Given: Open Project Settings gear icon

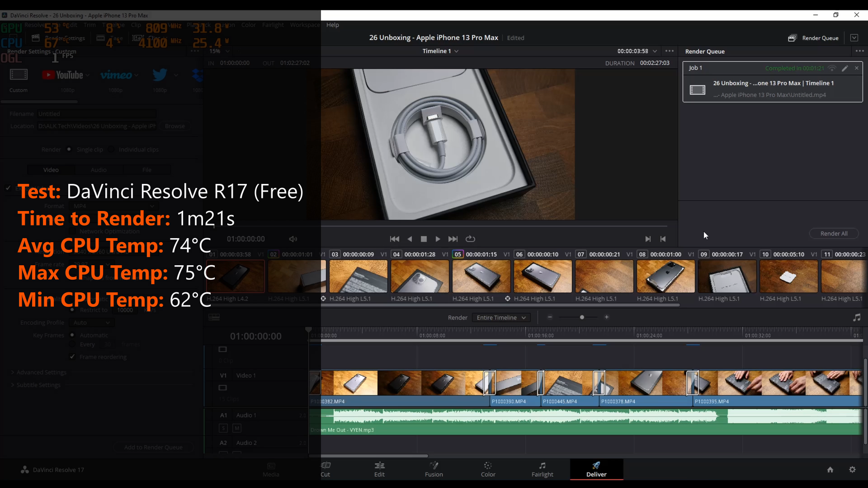Looking at the screenshot, I should [852, 469].
